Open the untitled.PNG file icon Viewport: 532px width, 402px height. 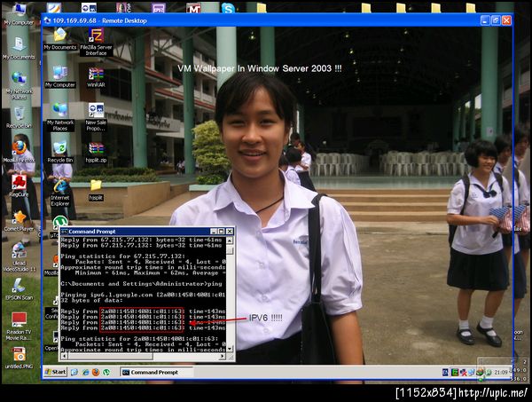(19, 358)
